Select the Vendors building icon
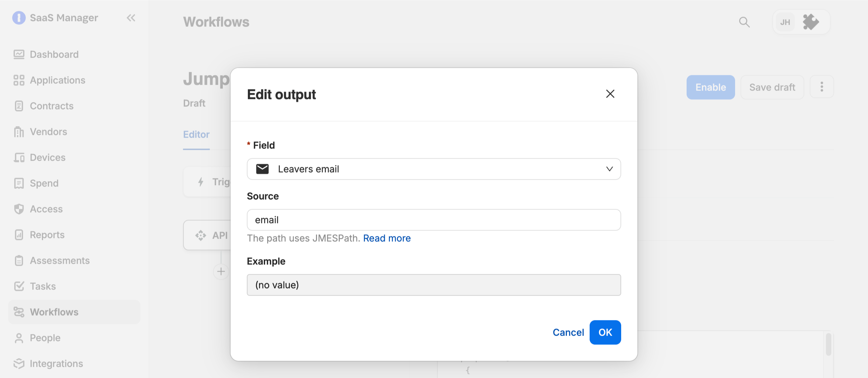This screenshot has height=378, width=868. point(19,132)
